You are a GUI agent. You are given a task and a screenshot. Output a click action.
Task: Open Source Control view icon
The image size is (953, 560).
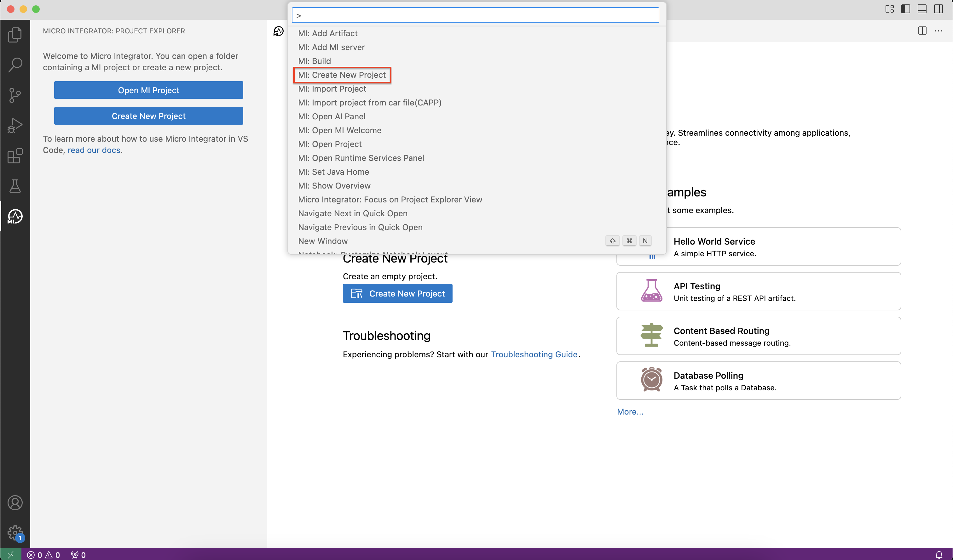(15, 95)
